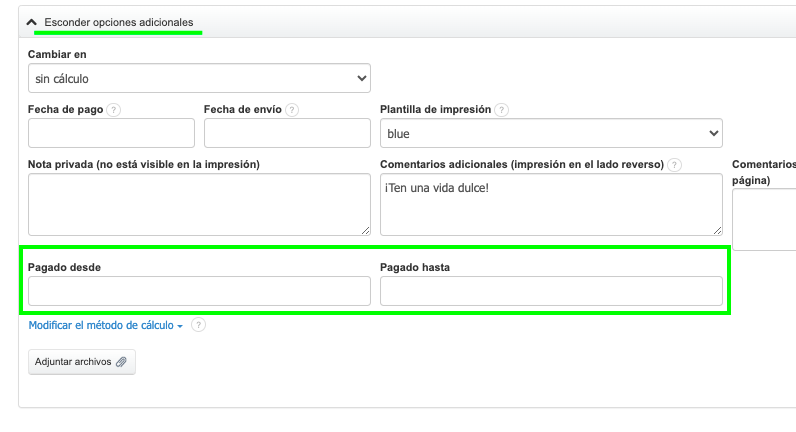Focus the Fecha de pago field
Screen dimensions: 796x432
pos(111,133)
